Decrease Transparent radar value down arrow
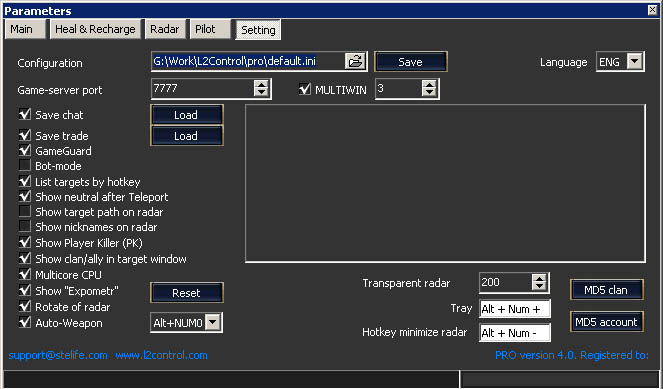This screenshot has width=663, height=389. point(539,287)
